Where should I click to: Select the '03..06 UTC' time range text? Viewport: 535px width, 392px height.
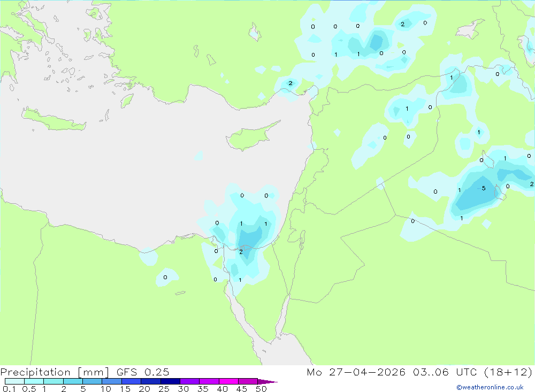(445, 372)
